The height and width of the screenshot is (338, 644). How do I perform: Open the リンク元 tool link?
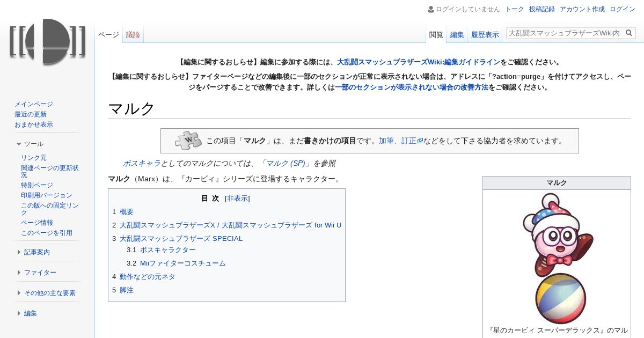[34, 158]
